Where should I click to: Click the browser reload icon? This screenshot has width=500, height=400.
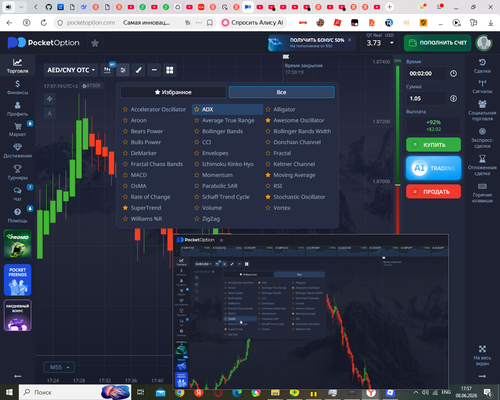[x=44, y=23]
